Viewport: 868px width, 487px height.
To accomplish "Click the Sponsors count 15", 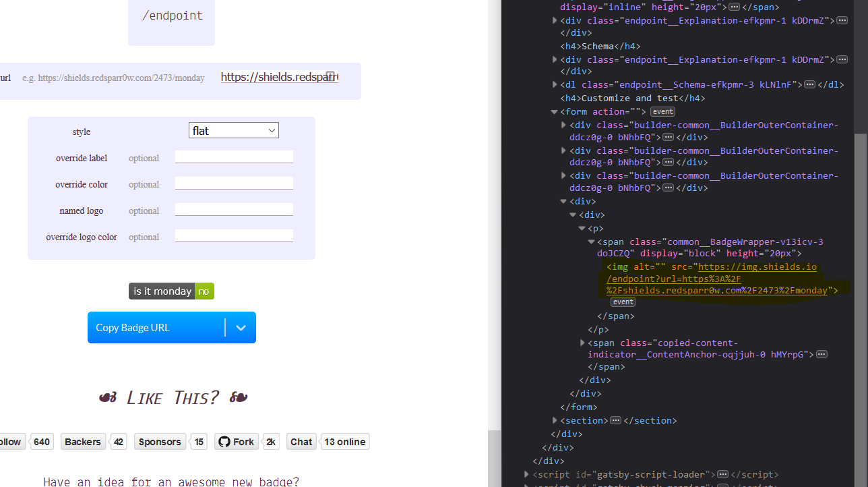I will click(x=199, y=442).
